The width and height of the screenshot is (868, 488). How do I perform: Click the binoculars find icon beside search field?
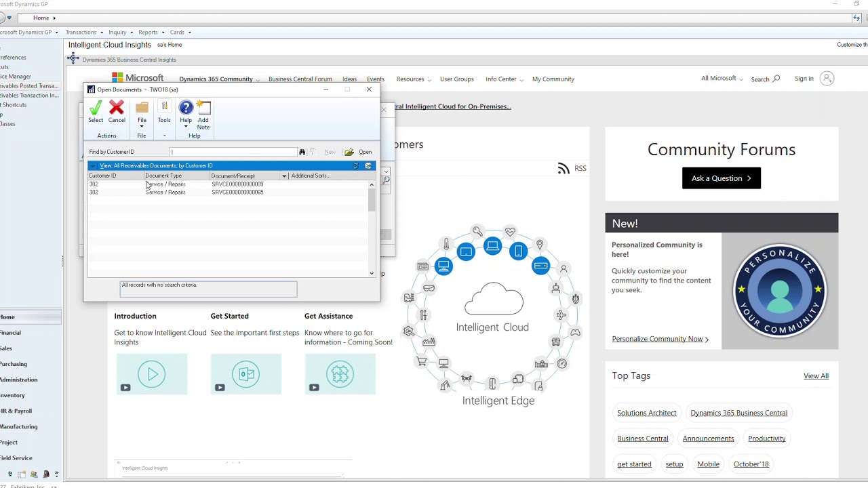[x=302, y=152]
